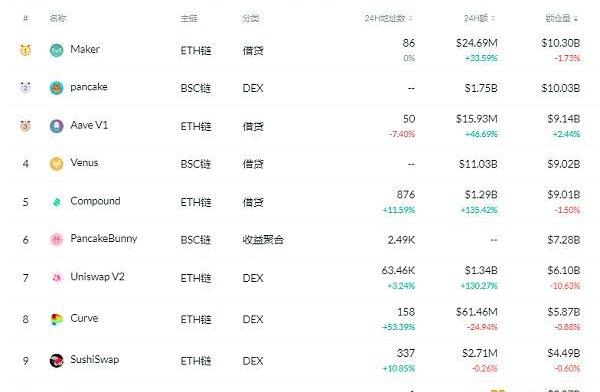Open the SushiSwap name link
Screen dimensions: 600x392
coord(95,359)
